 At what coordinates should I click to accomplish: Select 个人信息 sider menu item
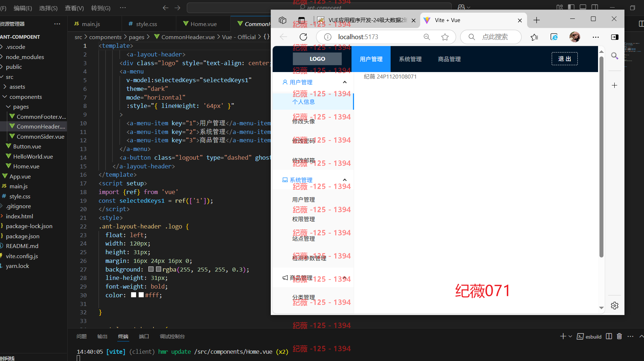point(313,102)
